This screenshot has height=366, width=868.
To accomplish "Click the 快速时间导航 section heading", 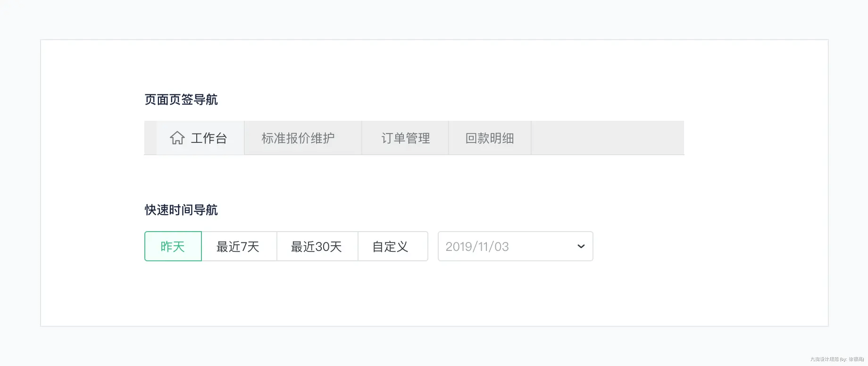I will [181, 210].
